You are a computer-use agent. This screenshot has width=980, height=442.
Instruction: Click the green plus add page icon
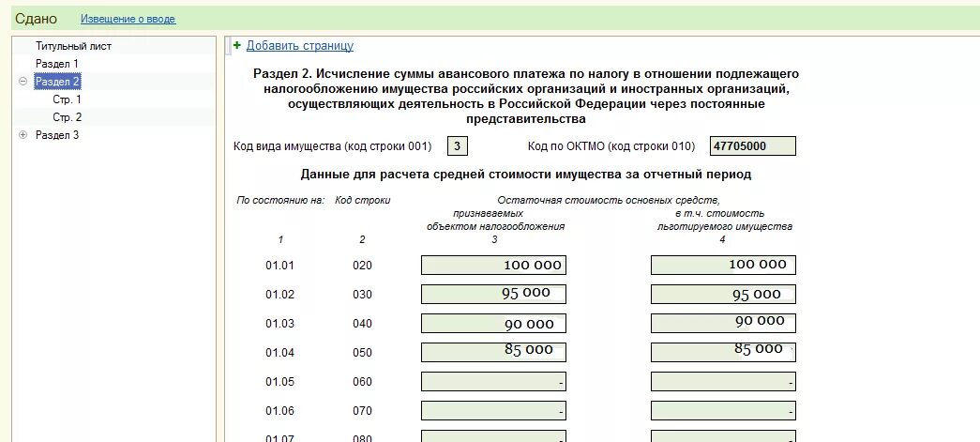click(x=237, y=46)
